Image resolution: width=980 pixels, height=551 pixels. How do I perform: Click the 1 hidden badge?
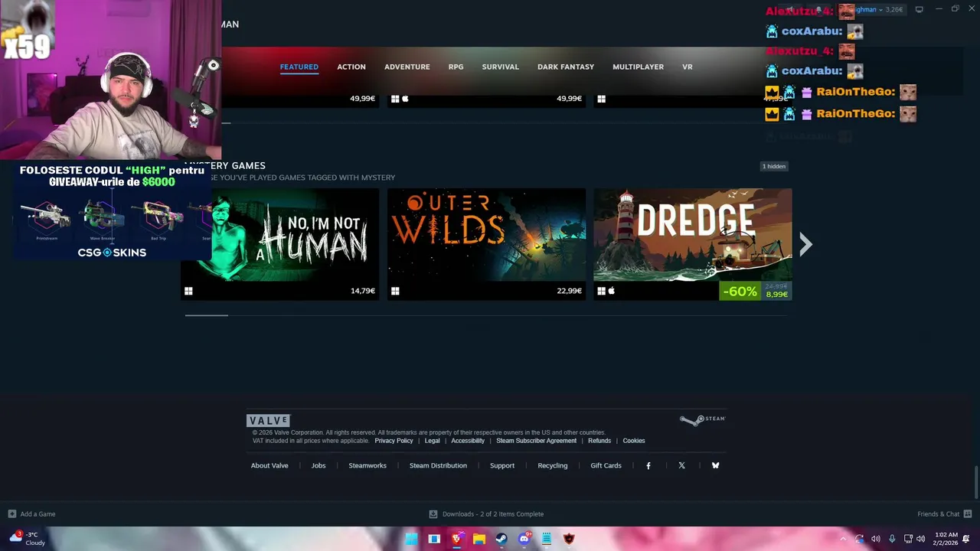click(x=774, y=166)
